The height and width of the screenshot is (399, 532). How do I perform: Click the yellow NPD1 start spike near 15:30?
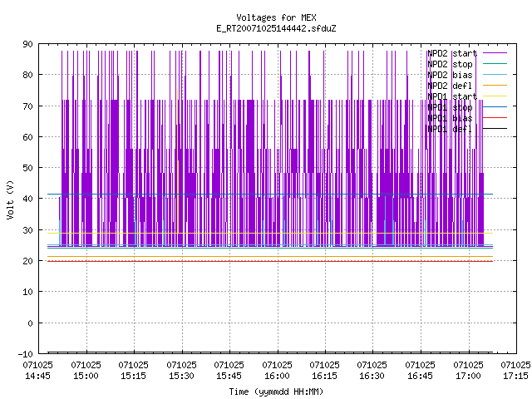[177, 160]
